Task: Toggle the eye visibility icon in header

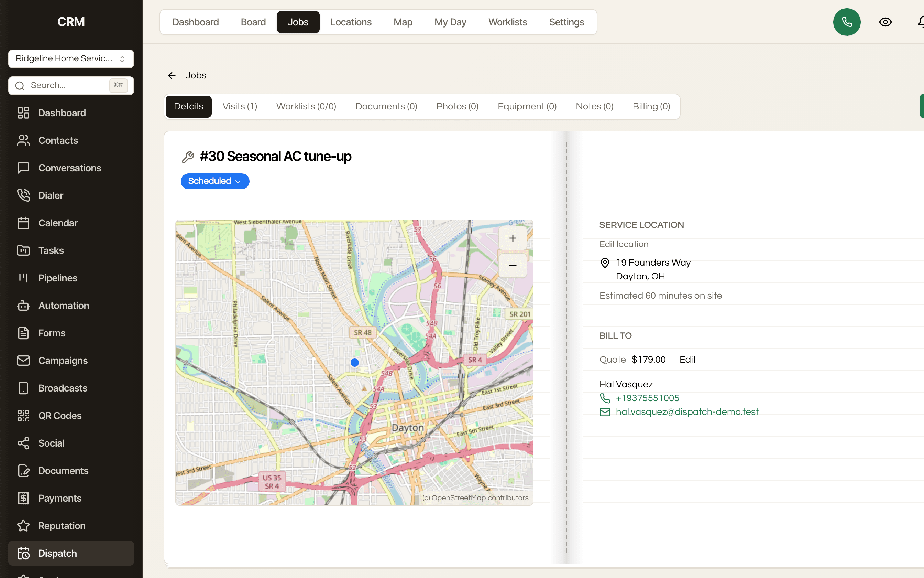Action: [x=885, y=22]
